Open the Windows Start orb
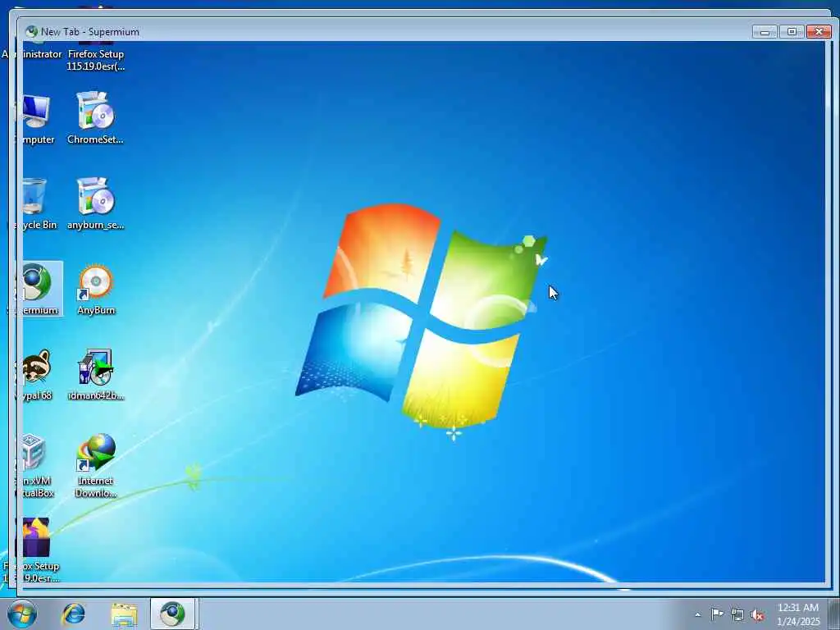This screenshot has height=630, width=840. tap(22, 614)
